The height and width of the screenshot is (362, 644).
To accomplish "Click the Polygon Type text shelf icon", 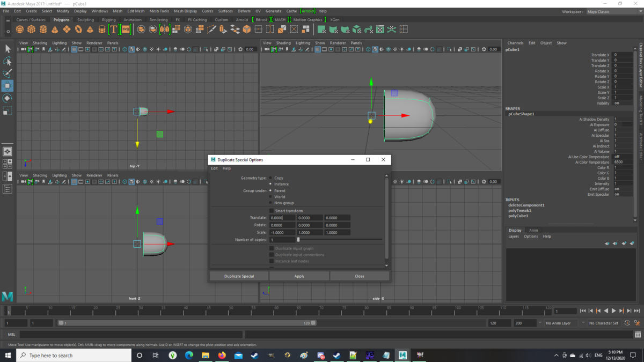I will [x=113, y=29].
